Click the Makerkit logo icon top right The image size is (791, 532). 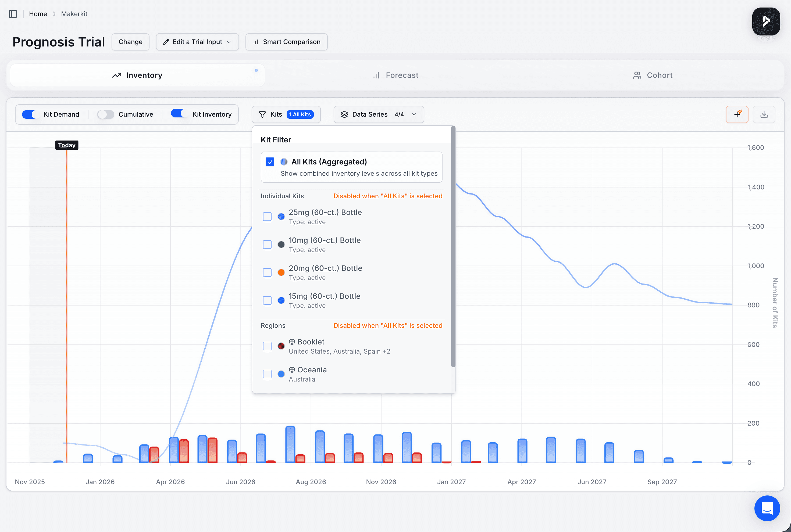[x=766, y=21]
